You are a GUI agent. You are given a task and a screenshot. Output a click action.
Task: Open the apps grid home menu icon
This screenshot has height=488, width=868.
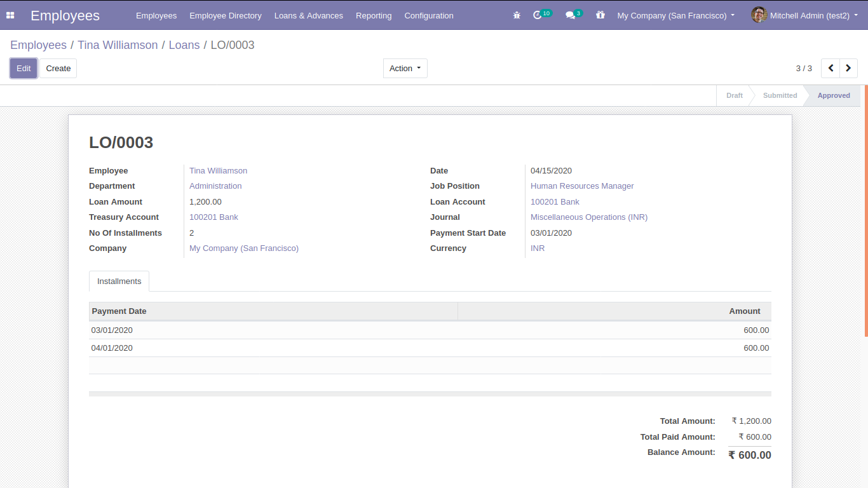click(10, 15)
